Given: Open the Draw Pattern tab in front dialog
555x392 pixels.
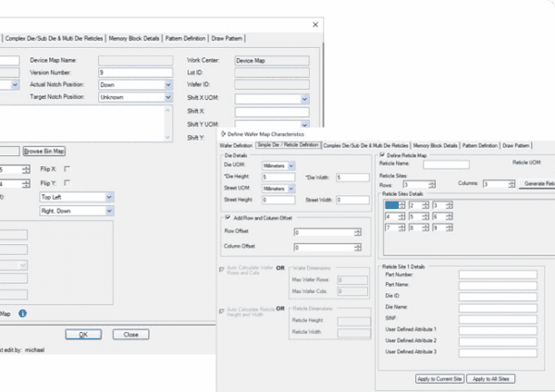Looking at the screenshot, I should pyautogui.click(x=517, y=145).
